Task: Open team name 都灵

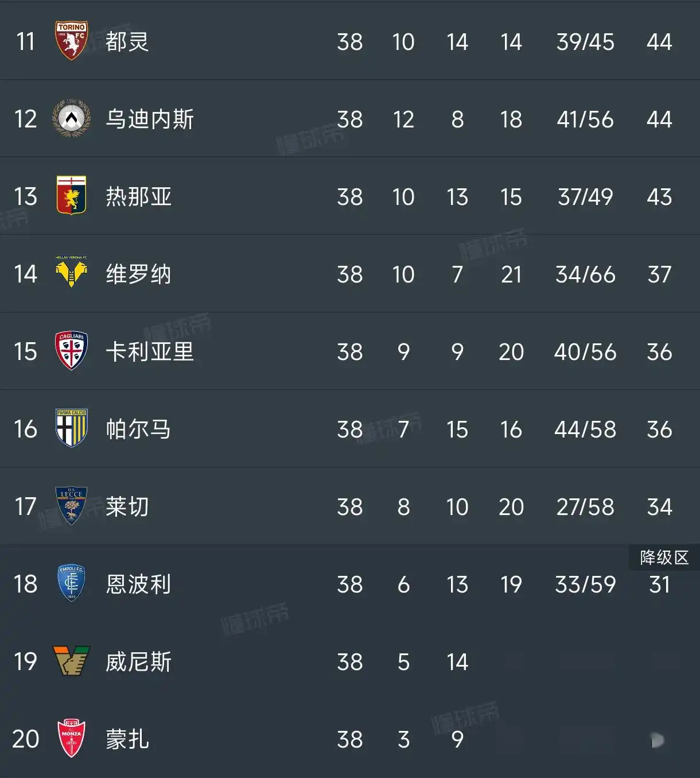Action: tap(127, 41)
